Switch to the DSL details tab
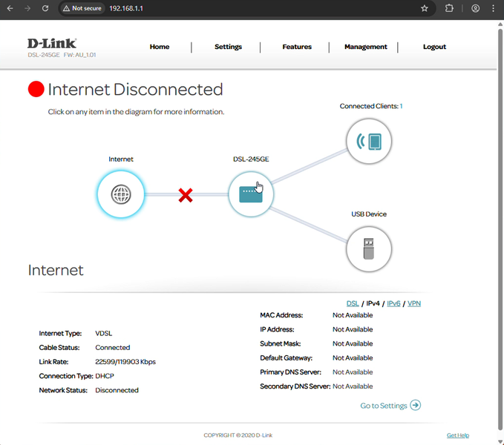The image size is (504, 445). coord(353,303)
